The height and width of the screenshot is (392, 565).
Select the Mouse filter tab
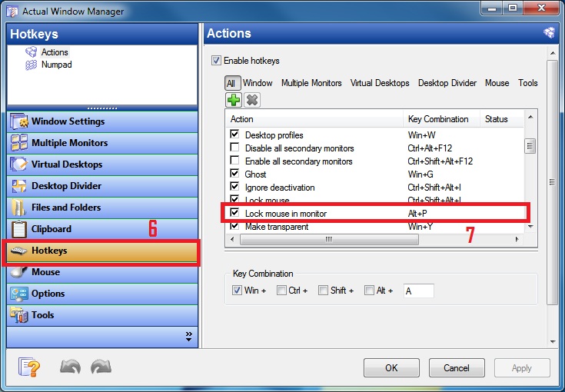click(497, 83)
